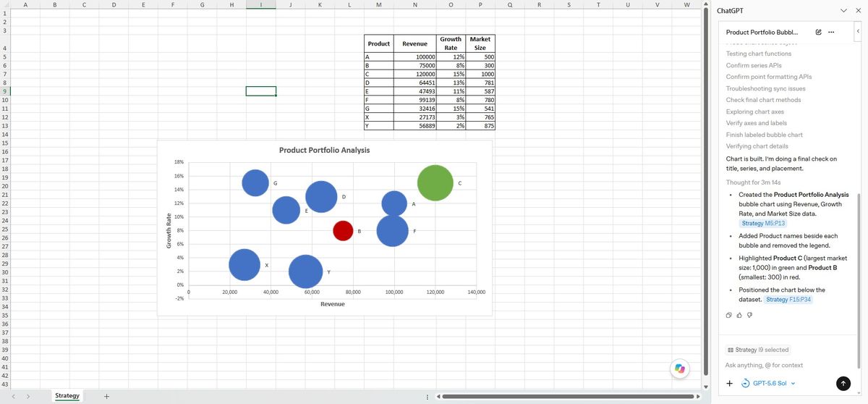This screenshot has height=404, width=868.
Task: Select the Product header cell
Action: (x=379, y=43)
